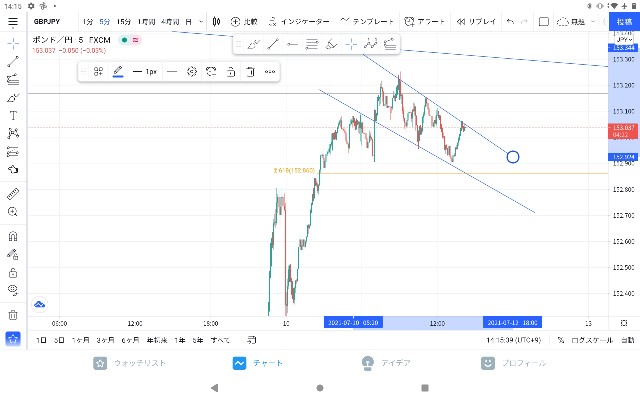Select the trend line drawing tool
Image resolution: width=640 pixels, height=400 pixels.
click(x=13, y=62)
